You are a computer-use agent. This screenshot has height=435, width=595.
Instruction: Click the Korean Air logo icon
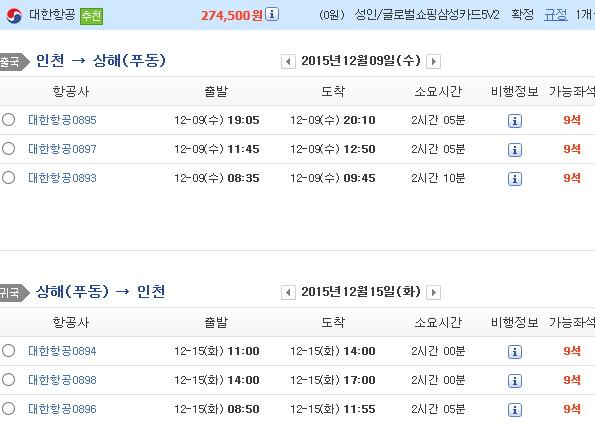(x=14, y=16)
